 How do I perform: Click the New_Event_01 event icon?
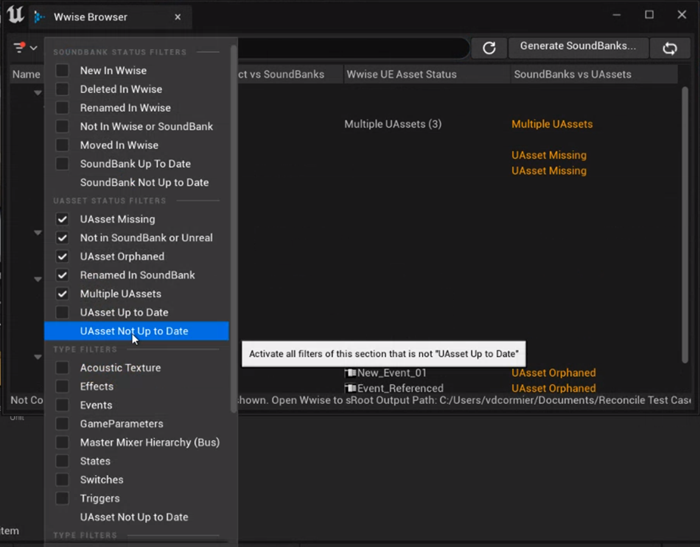(x=351, y=373)
